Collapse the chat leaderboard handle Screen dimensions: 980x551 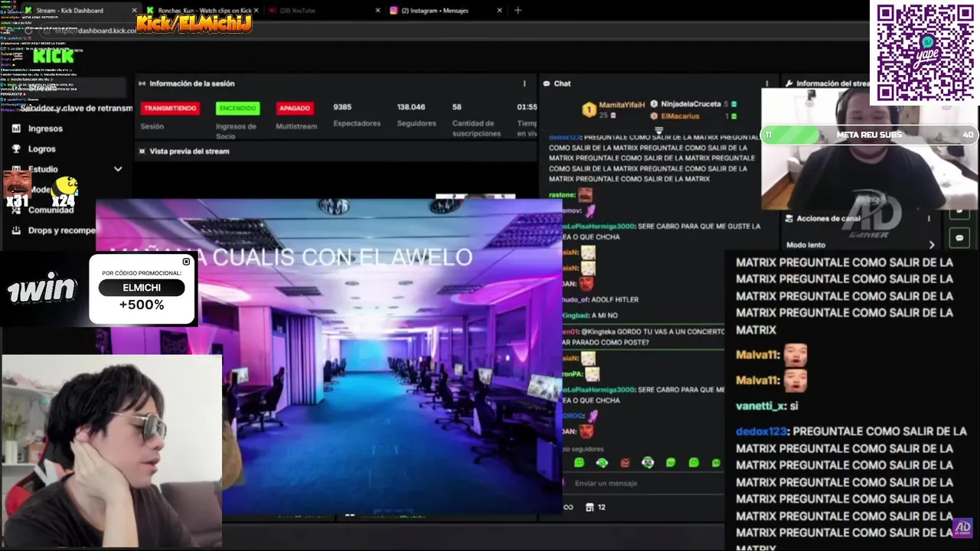(658, 130)
